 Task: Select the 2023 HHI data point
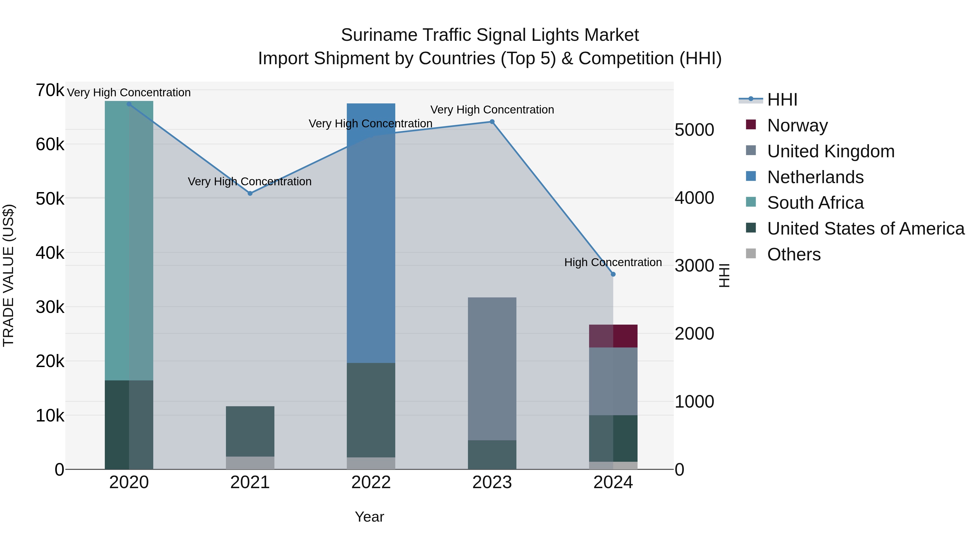click(x=492, y=122)
